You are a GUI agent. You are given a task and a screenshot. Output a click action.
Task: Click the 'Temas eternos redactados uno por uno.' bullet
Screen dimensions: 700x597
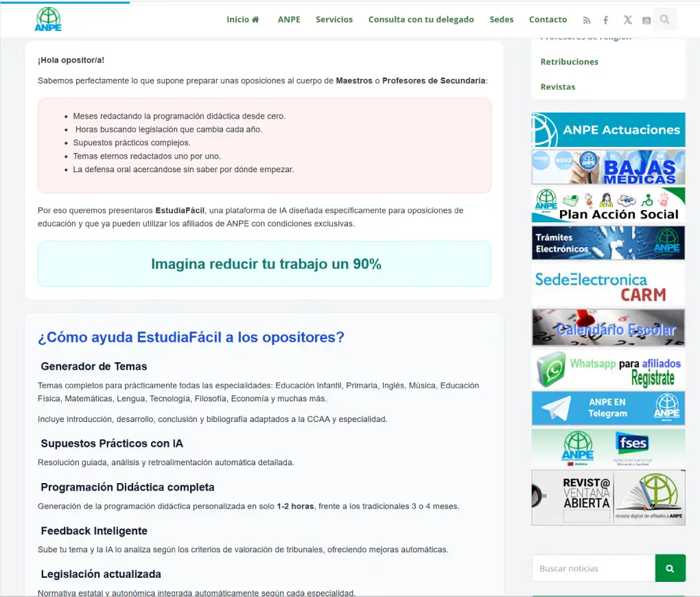[147, 156]
